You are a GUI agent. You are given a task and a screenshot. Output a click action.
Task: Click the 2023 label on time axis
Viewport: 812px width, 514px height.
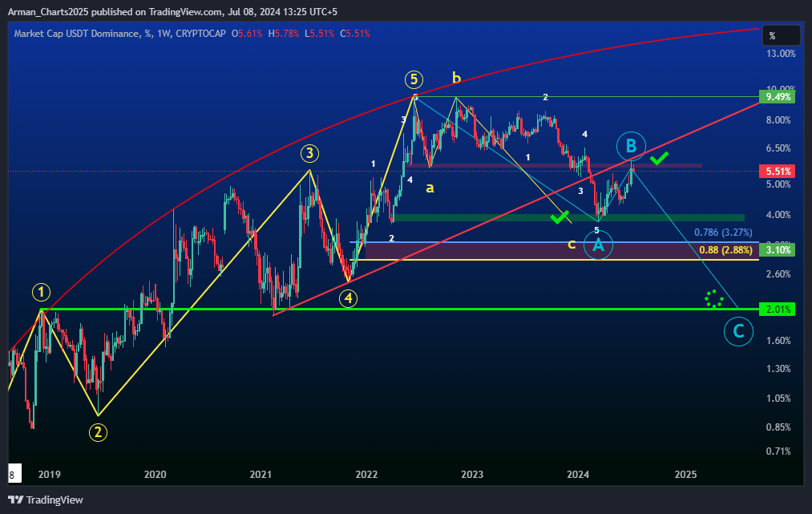(x=472, y=474)
